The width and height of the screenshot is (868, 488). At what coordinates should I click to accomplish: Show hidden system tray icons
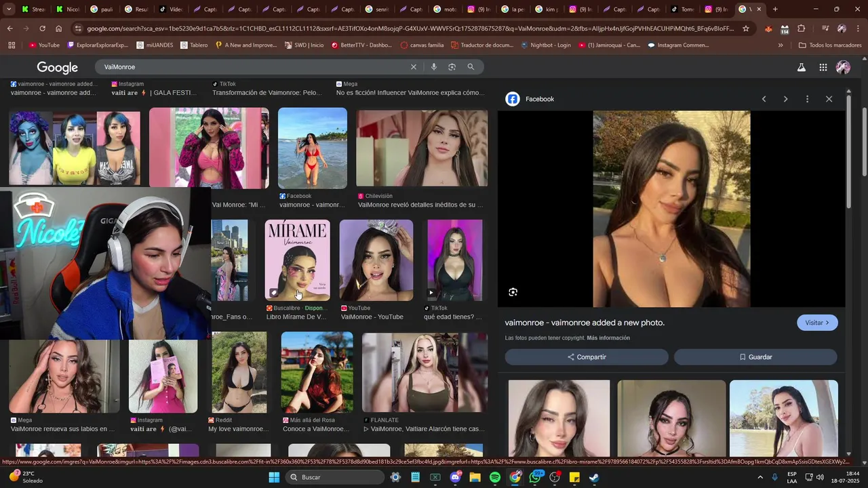[x=759, y=477]
